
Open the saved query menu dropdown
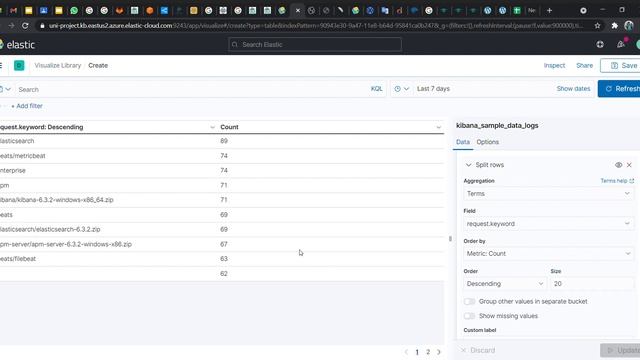(5, 89)
